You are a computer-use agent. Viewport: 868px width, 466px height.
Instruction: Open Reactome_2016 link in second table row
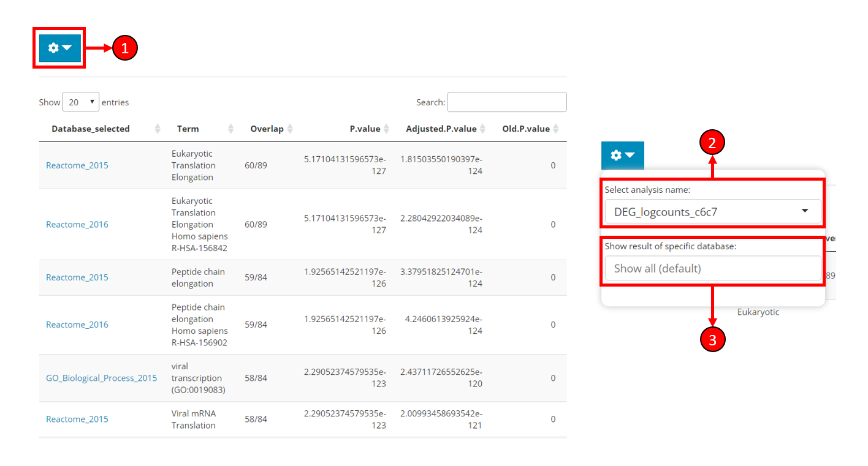(x=77, y=224)
